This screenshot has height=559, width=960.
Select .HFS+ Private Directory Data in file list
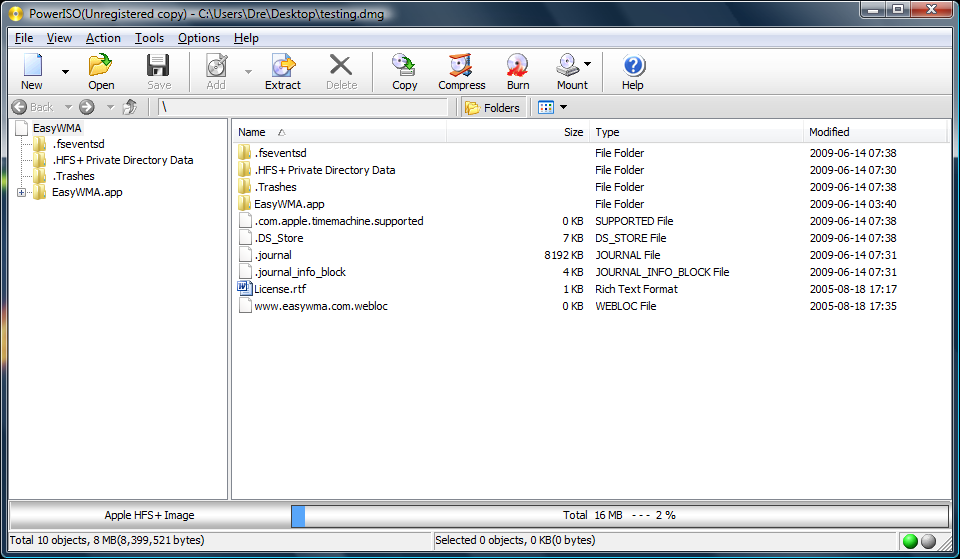[324, 170]
